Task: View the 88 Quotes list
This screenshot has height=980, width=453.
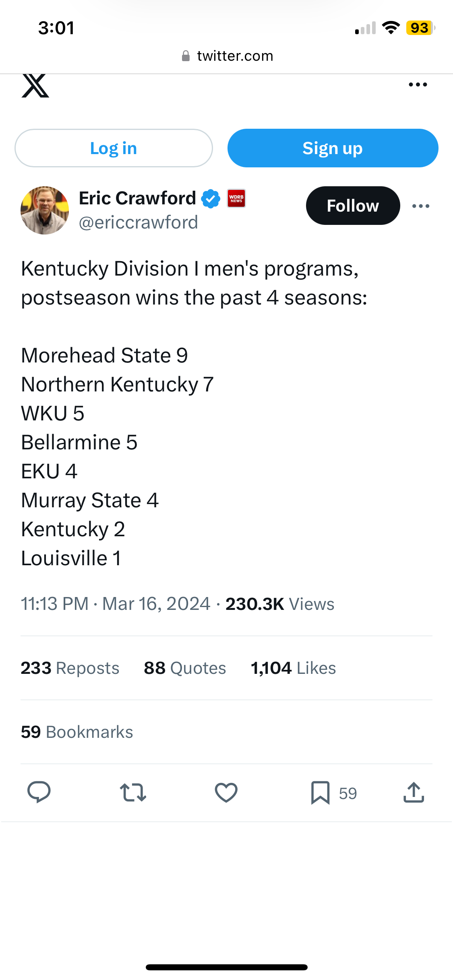Action: (185, 668)
